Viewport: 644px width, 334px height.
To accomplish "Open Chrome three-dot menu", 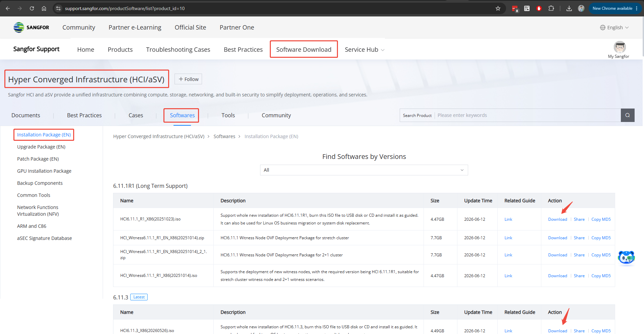I will tap(637, 8).
